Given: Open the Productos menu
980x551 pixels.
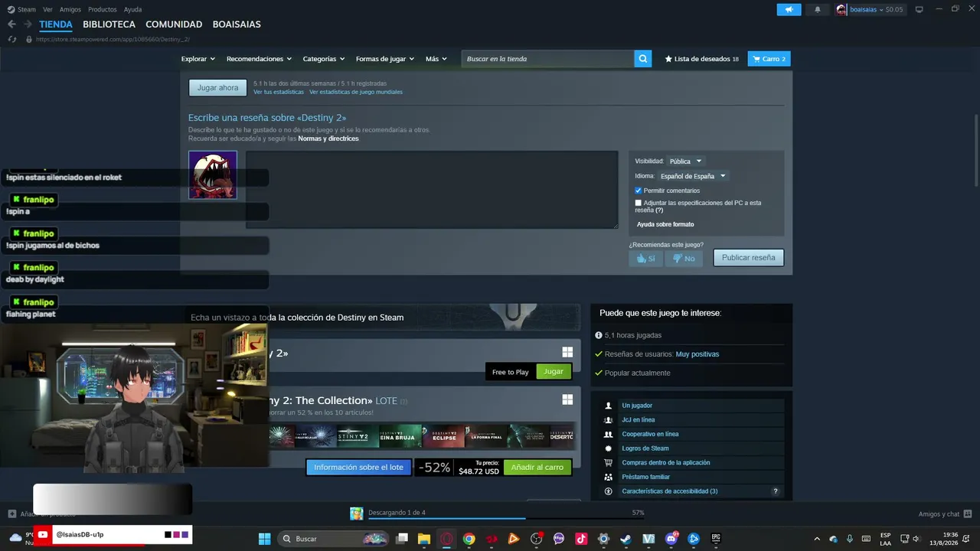Looking at the screenshot, I should (103, 9).
